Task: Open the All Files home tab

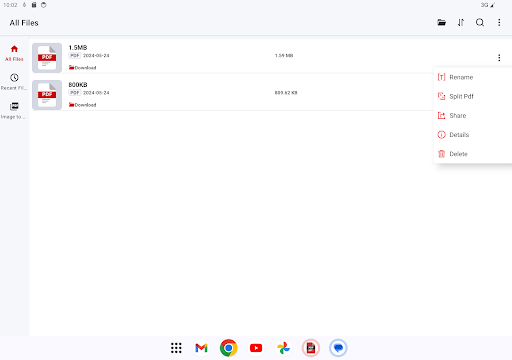Action: coord(14,53)
